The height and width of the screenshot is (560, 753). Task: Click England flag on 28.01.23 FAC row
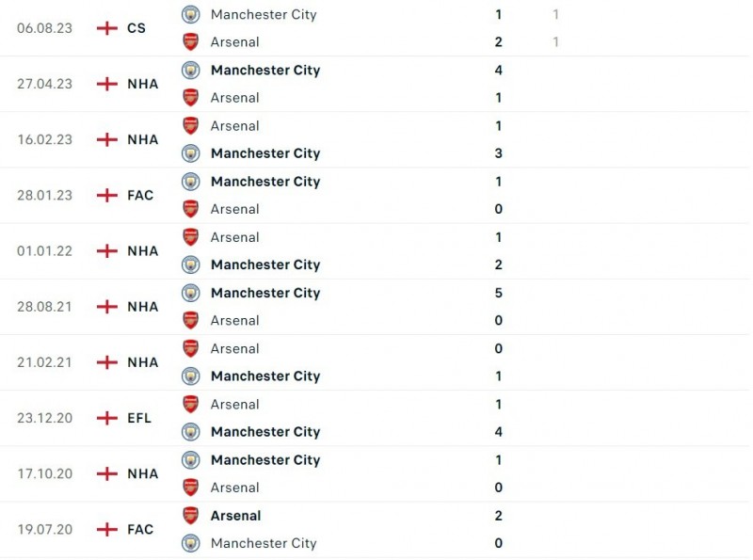pyautogui.click(x=107, y=195)
